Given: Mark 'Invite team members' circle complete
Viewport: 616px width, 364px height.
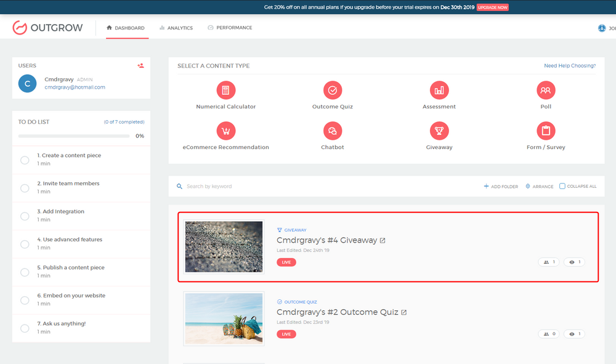Looking at the screenshot, I should click(25, 188).
